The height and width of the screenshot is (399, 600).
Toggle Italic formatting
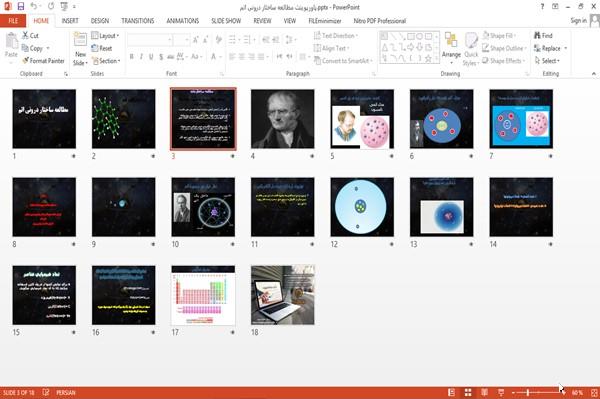[141, 57]
